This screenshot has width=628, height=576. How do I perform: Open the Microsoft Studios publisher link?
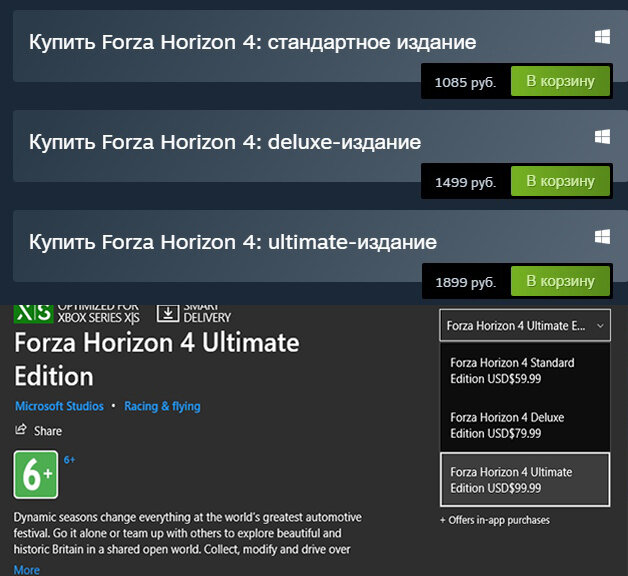coord(59,406)
